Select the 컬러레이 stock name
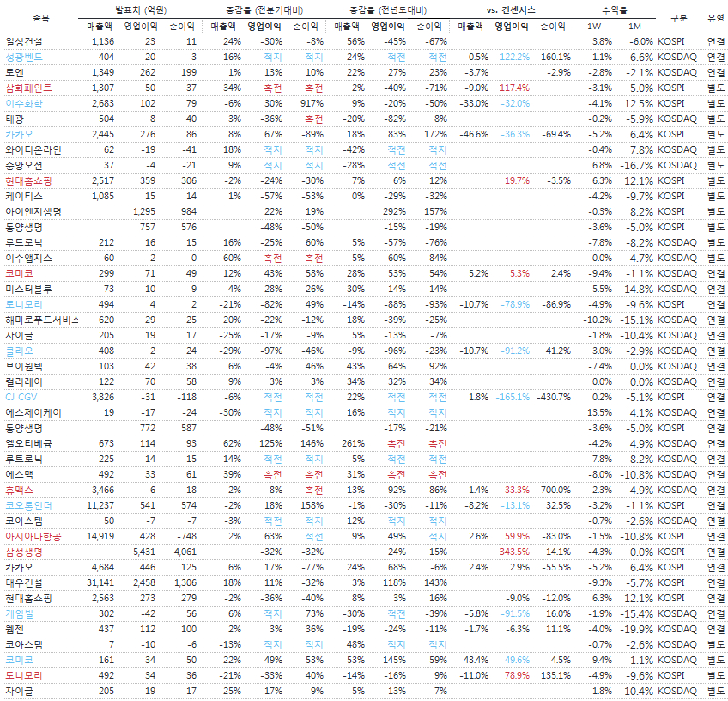 tap(24, 382)
